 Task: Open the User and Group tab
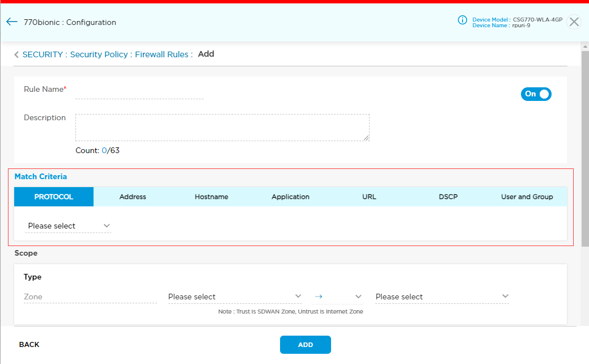[x=527, y=197]
